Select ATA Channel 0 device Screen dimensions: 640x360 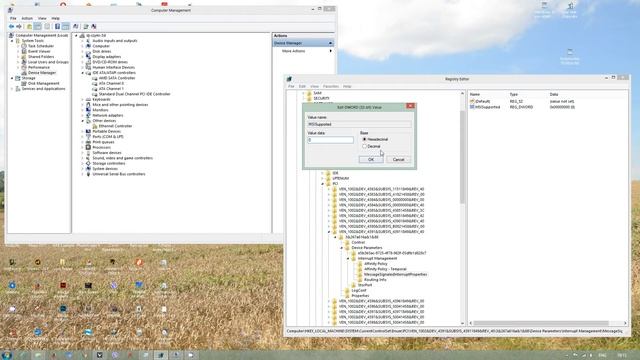(x=111, y=83)
